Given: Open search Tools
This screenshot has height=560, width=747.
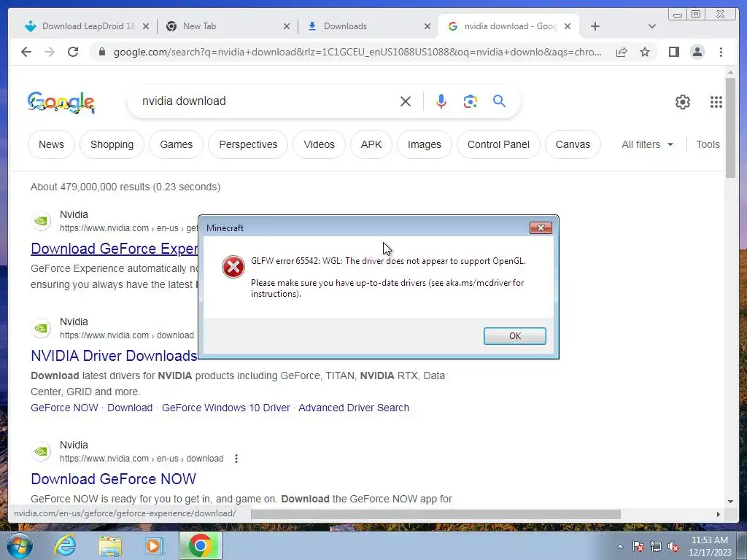Looking at the screenshot, I should click(x=708, y=144).
